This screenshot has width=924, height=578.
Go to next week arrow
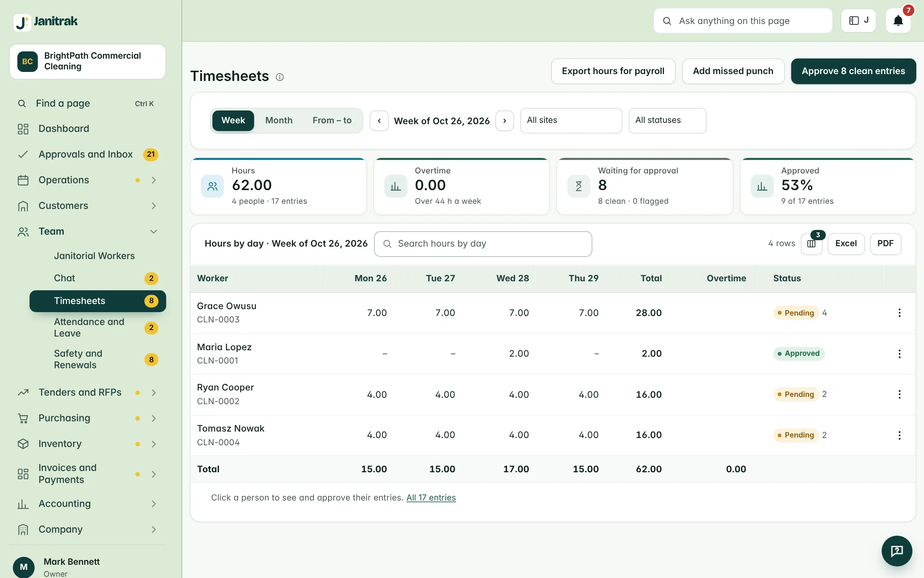coord(504,121)
